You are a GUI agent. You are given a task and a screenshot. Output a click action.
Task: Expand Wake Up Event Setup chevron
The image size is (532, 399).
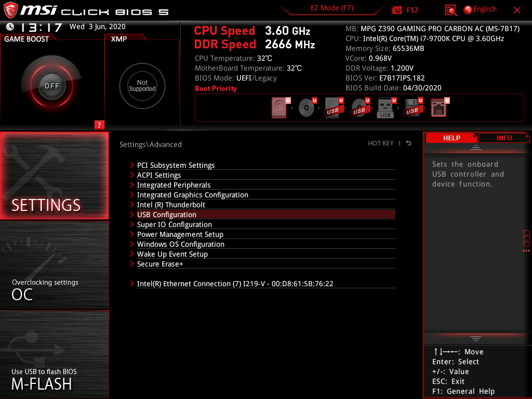(132, 254)
